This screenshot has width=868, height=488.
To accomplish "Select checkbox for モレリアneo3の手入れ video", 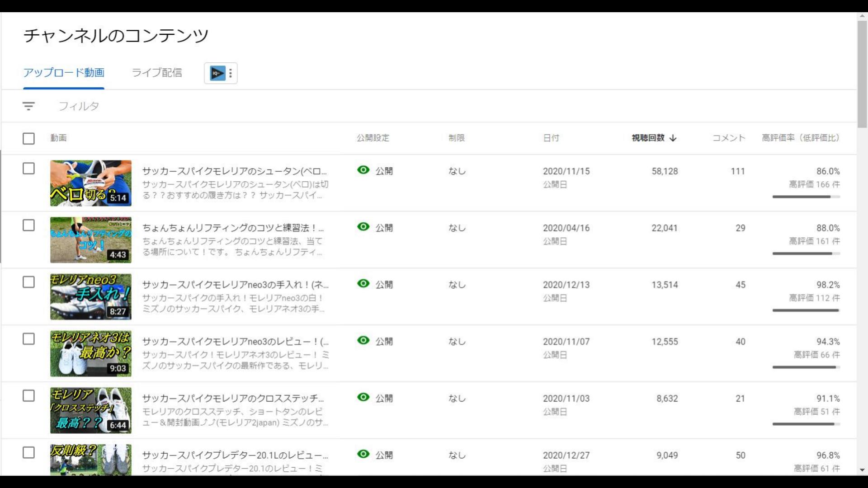I will point(28,282).
